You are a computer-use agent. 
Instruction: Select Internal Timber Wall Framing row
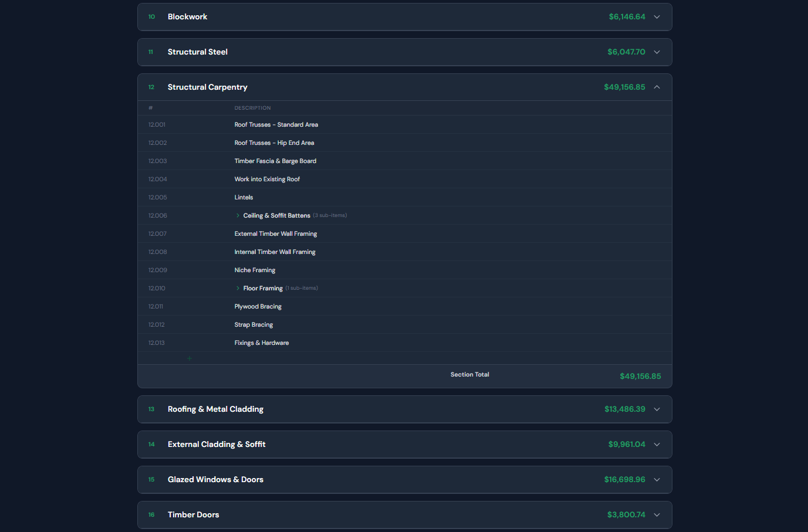tap(405, 252)
